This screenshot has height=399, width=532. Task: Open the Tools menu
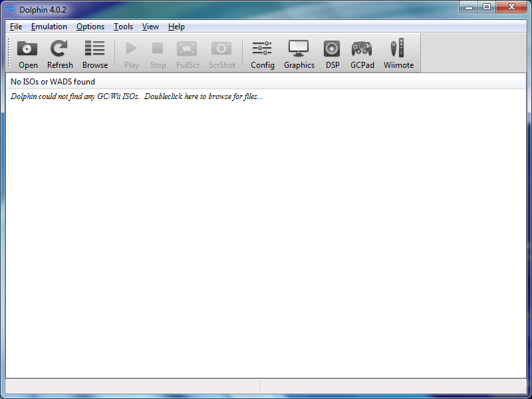coord(123,27)
